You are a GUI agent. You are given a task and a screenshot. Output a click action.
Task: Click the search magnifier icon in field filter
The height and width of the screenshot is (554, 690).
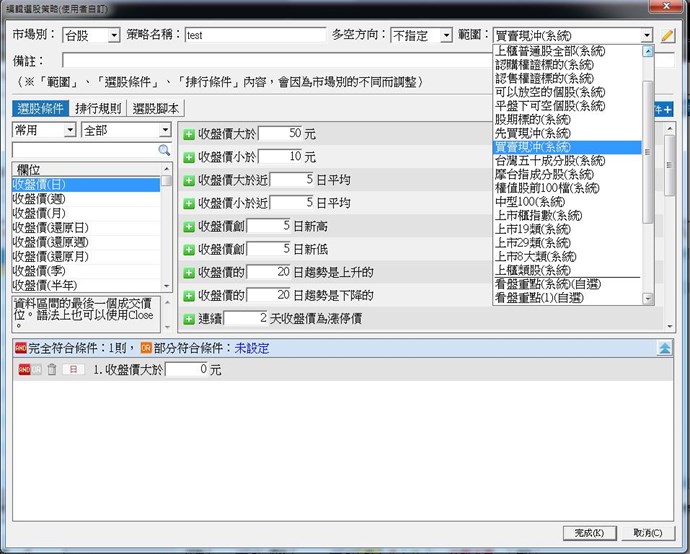(x=165, y=150)
